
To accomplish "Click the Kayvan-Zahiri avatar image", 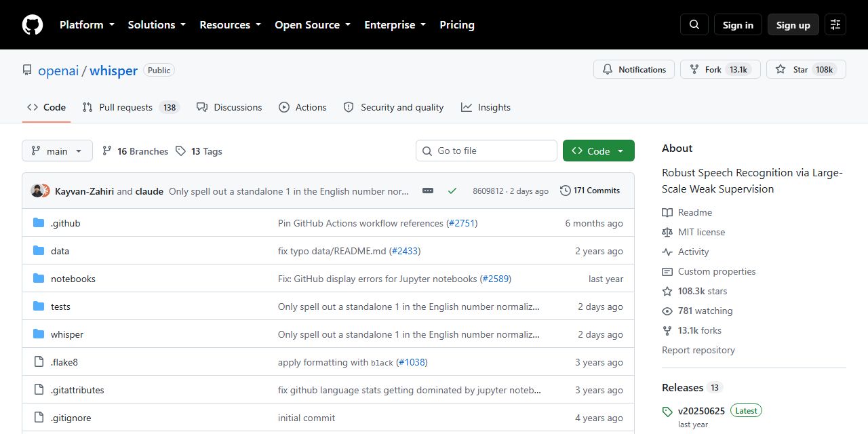I will pos(37,191).
